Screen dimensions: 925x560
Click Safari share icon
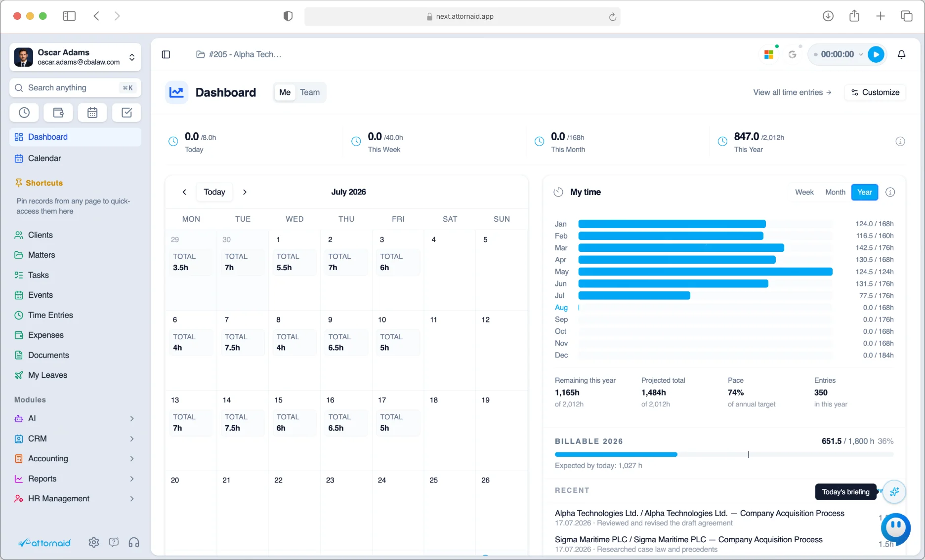[x=854, y=16]
